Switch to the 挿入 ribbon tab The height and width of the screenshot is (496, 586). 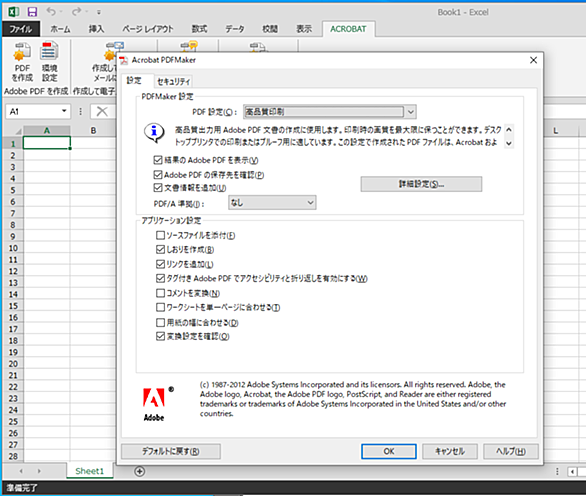[x=96, y=29]
